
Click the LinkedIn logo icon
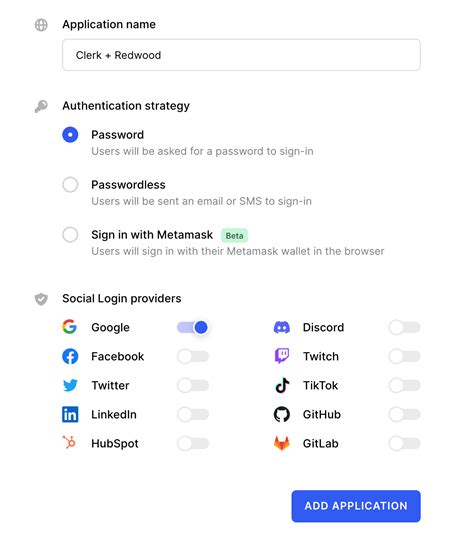(70, 414)
